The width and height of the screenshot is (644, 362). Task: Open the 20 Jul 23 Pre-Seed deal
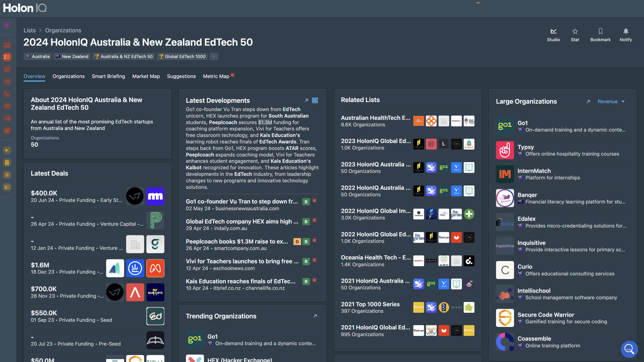[x=98, y=340]
